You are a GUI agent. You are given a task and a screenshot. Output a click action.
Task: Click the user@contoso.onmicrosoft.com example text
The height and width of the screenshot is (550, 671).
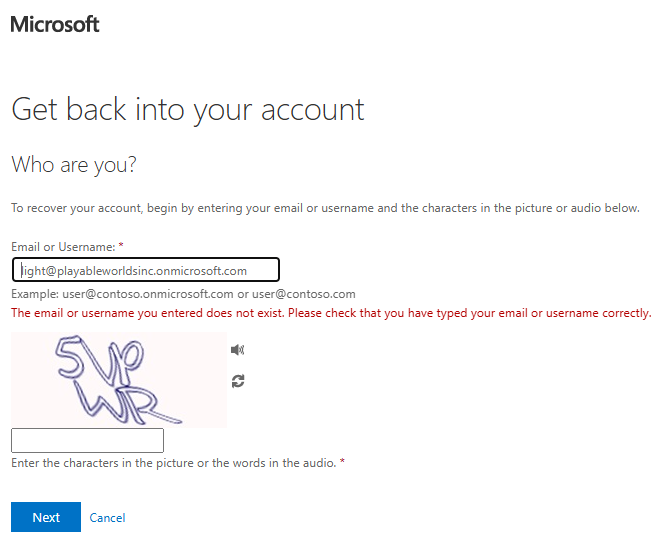148,294
